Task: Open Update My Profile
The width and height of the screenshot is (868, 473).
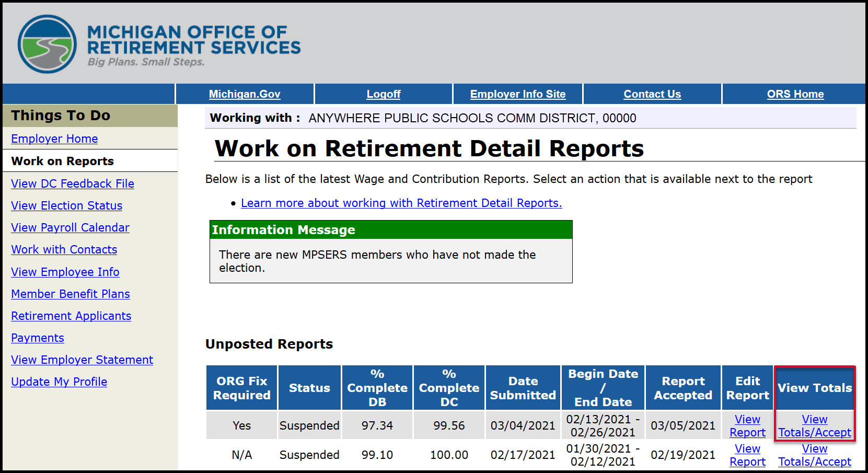Action: (x=59, y=382)
